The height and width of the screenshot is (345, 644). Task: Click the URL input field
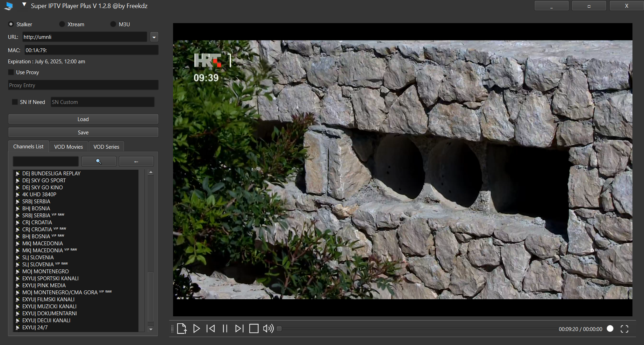[x=85, y=37]
